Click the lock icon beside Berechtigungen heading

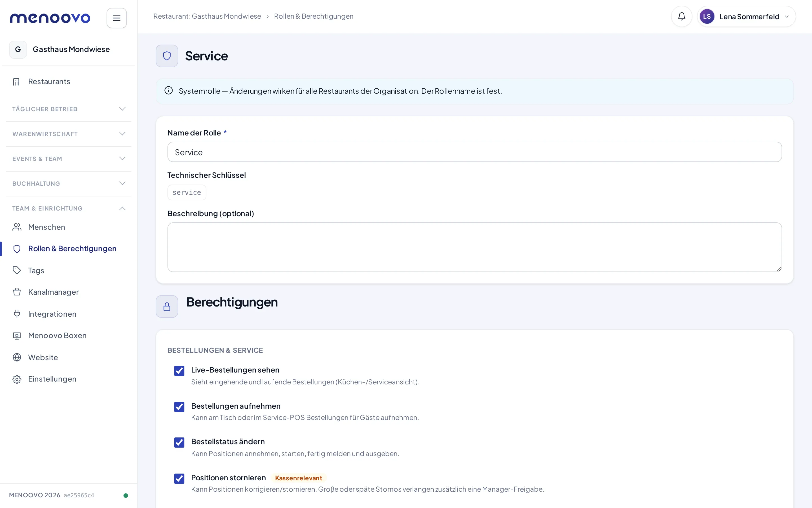tap(167, 306)
